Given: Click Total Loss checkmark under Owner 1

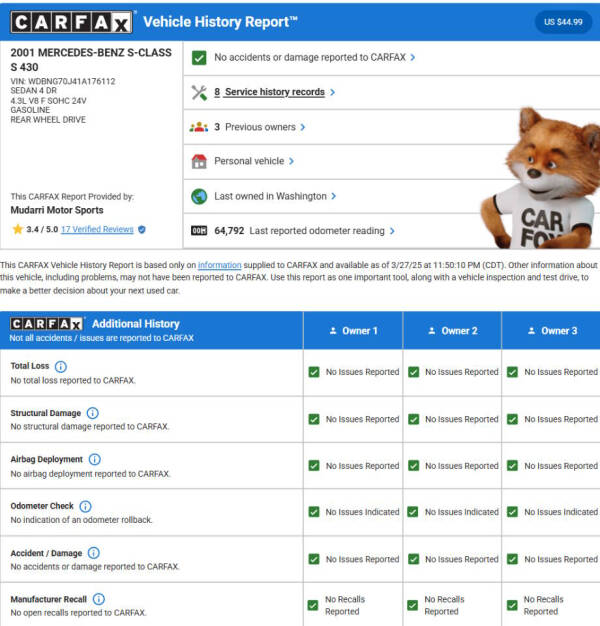Looking at the screenshot, I should pyautogui.click(x=314, y=372).
